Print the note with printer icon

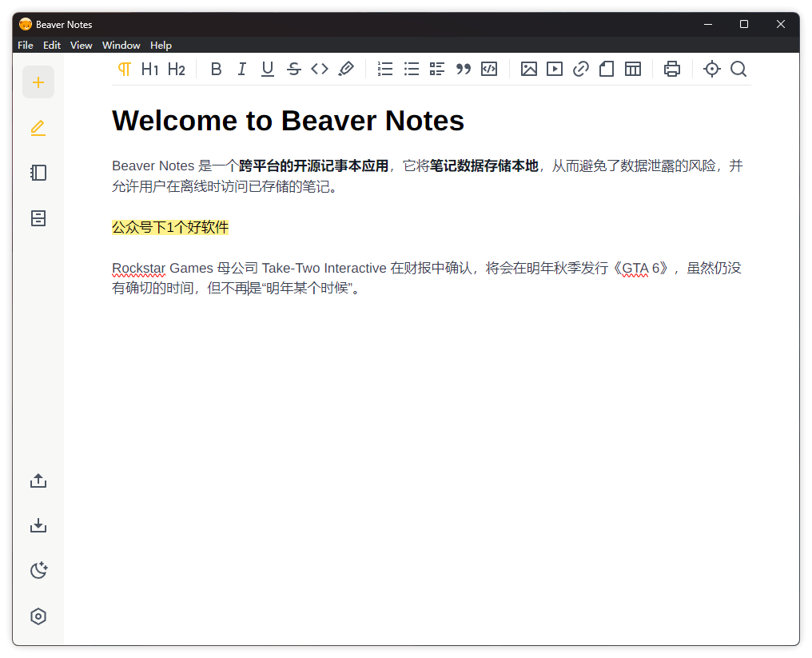pos(672,69)
